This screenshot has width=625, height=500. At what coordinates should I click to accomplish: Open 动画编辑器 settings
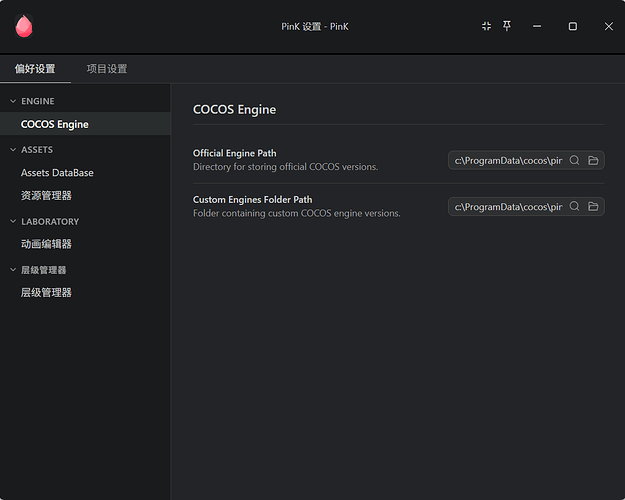point(85,244)
